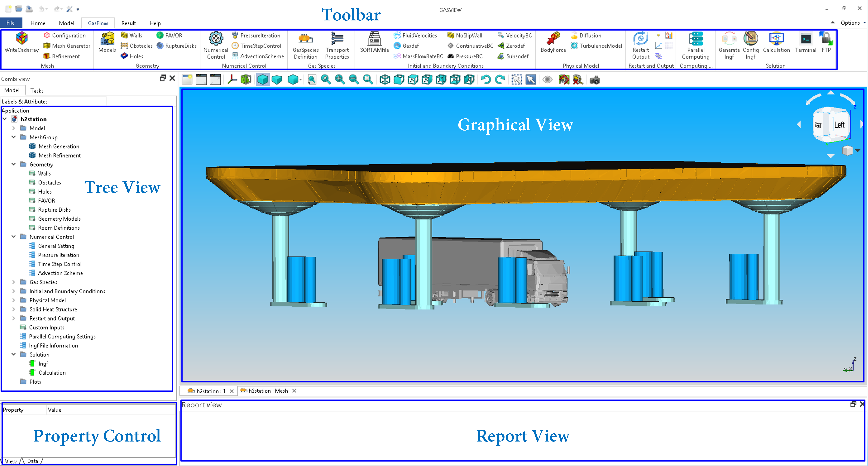Click the rightward arrow beside the navigation cube

pyautogui.click(x=861, y=124)
